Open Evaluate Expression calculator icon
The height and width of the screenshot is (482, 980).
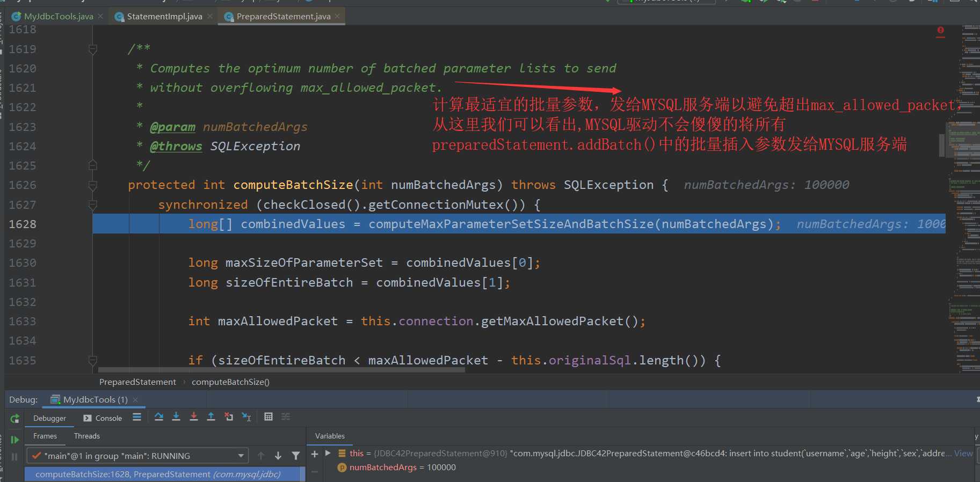(x=268, y=417)
